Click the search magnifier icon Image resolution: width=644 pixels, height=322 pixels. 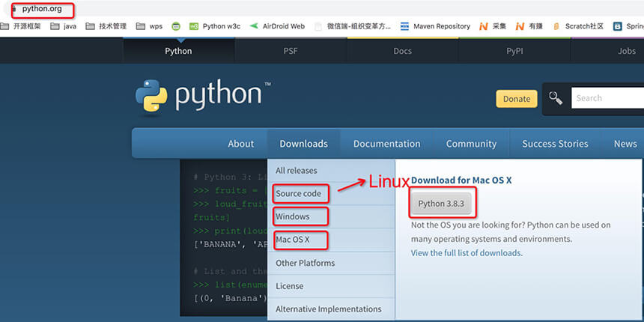(x=556, y=98)
